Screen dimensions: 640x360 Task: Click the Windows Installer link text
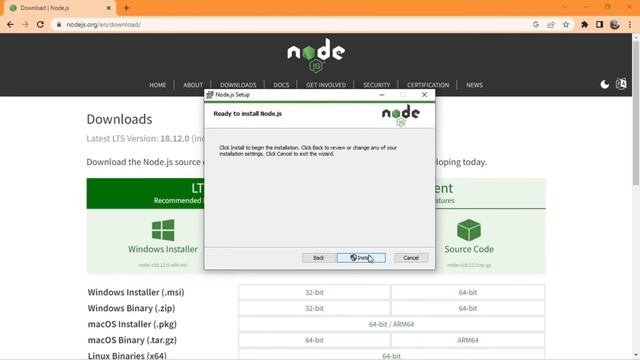pos(163,249)
